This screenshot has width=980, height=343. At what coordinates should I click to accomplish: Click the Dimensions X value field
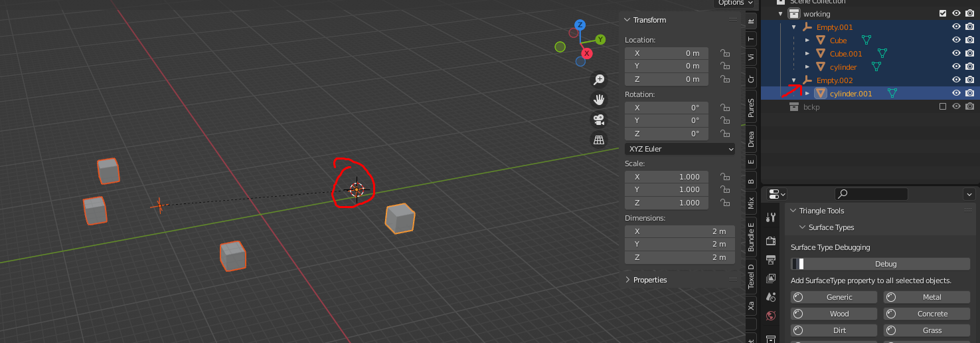(x=681, y=231)
